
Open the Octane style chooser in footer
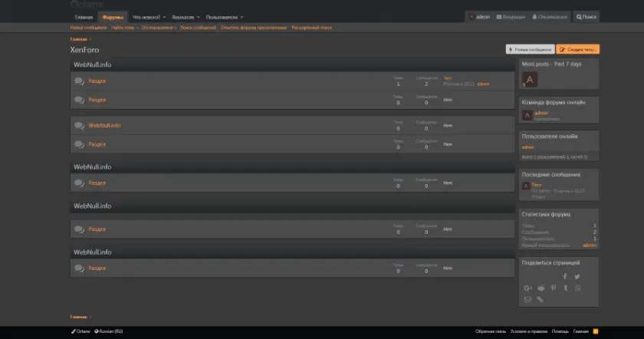point(80,331)
